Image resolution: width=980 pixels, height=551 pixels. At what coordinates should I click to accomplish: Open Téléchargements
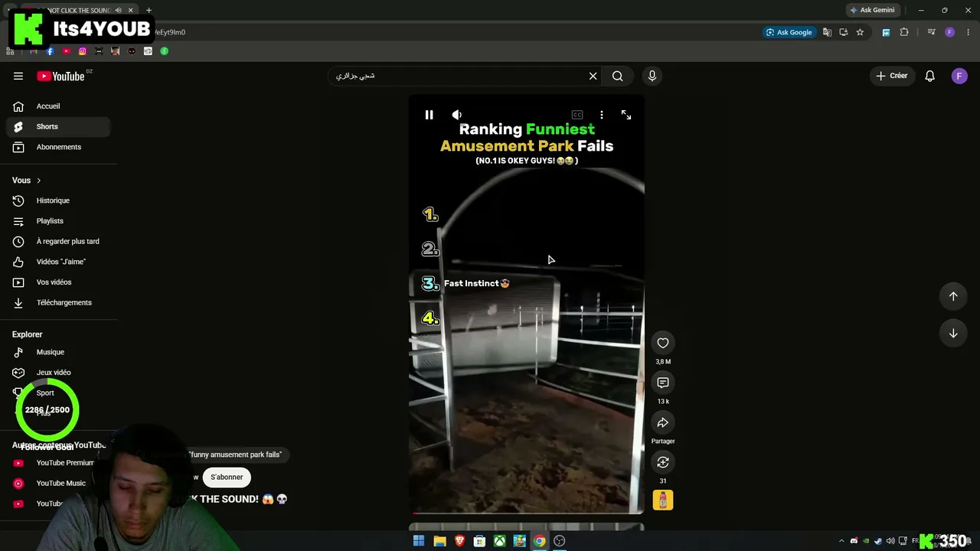point(58,302)
